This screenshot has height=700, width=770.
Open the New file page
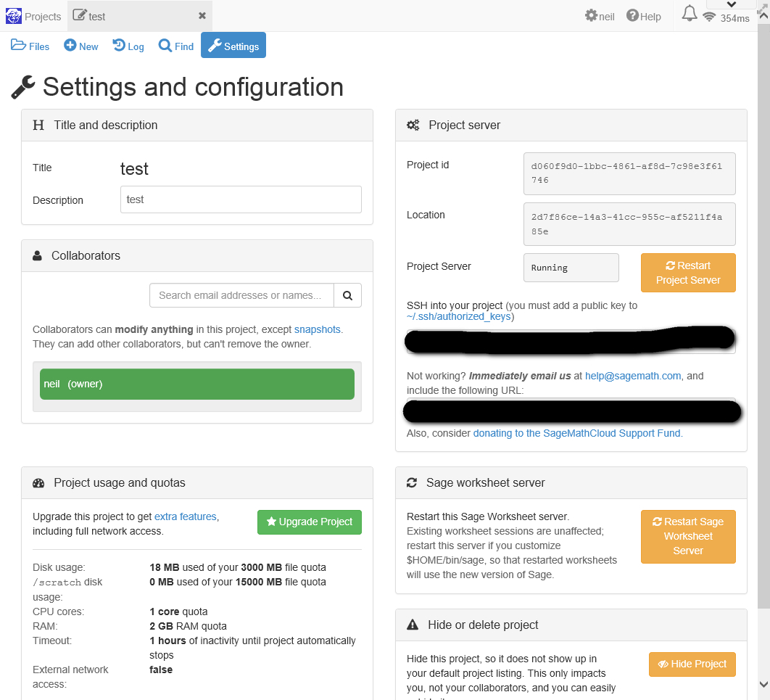click(x=81, y=46)
